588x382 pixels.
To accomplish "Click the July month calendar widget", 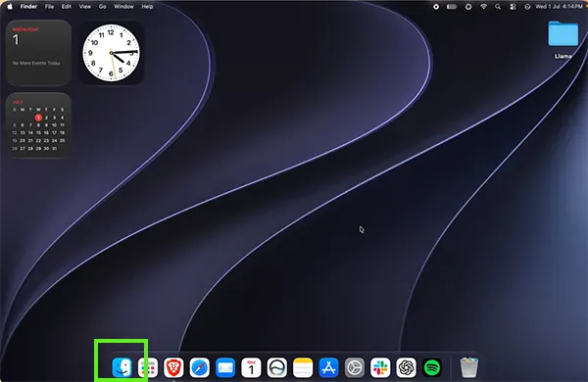I will click(x=38, y=125).
